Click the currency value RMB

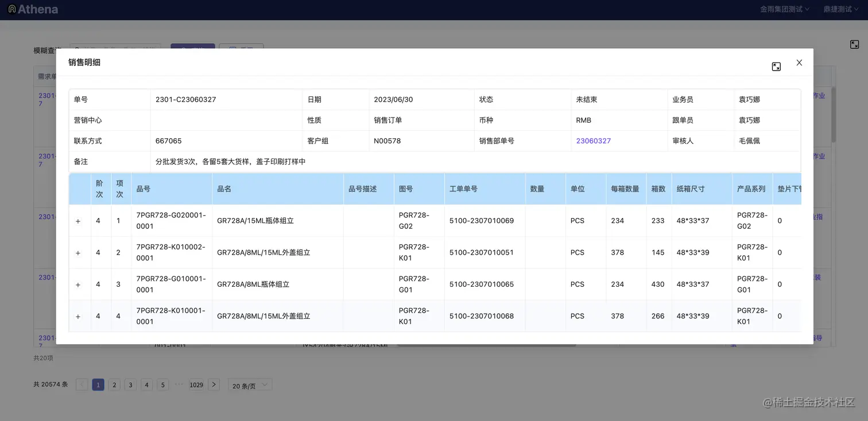[584, 120]
